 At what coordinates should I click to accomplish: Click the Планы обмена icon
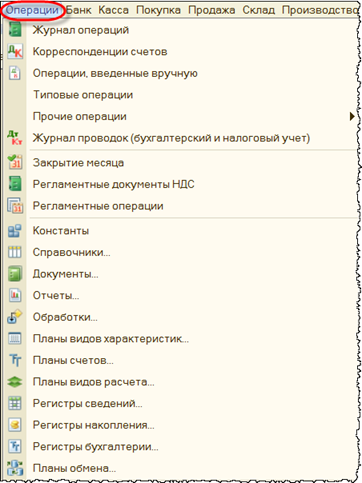(15, 468)
